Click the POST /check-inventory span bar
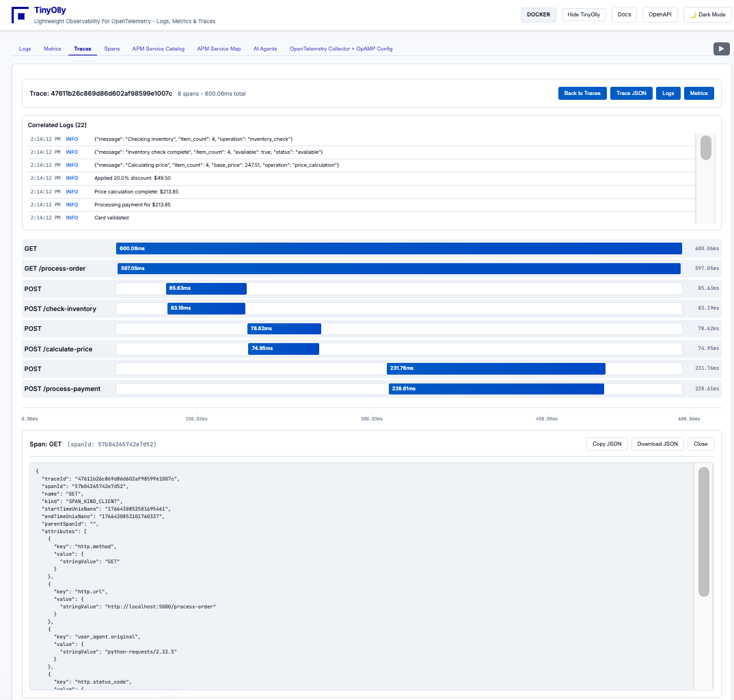 pyautogui.click(x=206, y=308)
